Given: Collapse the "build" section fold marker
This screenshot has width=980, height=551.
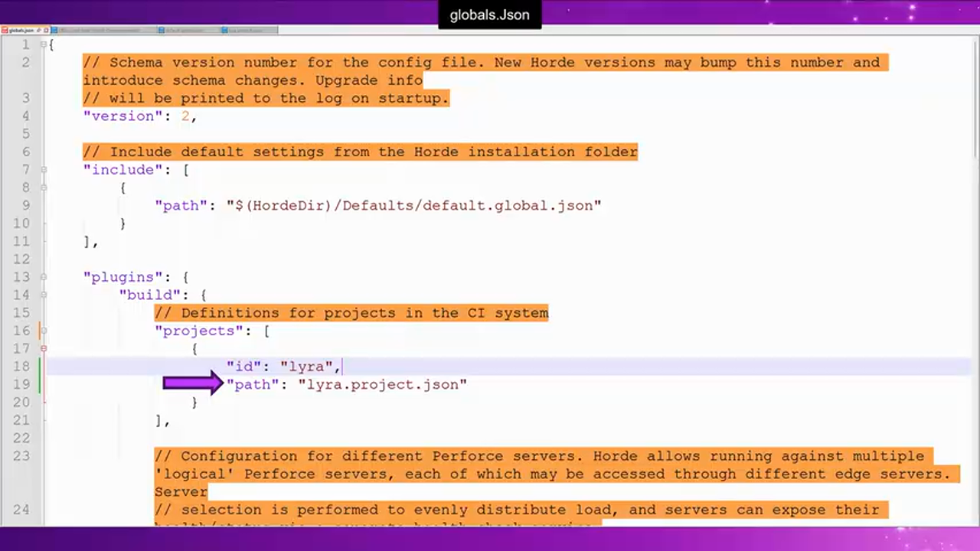Looking at the screenshot, I should point(44,295).
